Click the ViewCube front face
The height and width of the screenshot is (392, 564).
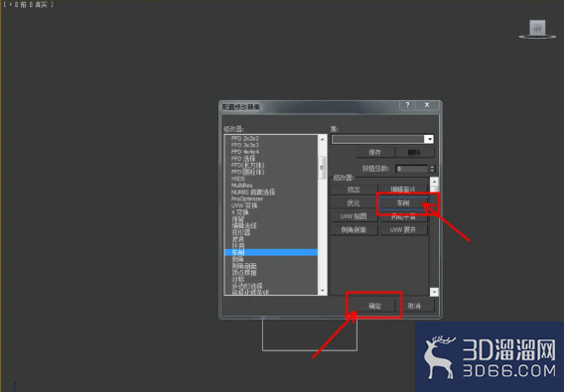(x=537, y=28)
